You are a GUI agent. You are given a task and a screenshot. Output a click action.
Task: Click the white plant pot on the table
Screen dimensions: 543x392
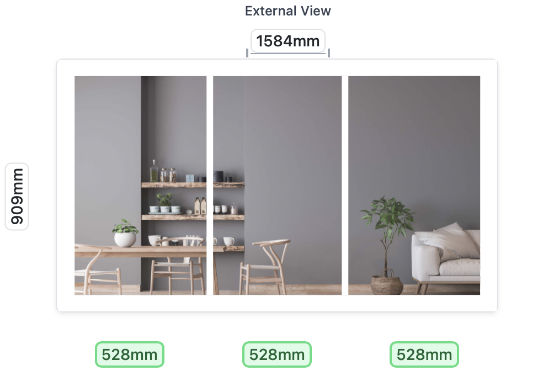(125, 239)
